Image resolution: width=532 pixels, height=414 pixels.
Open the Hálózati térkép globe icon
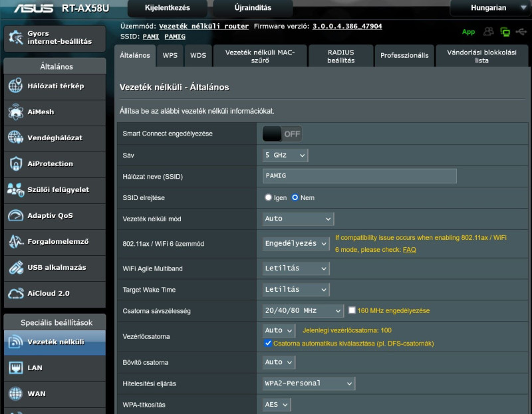15,86
